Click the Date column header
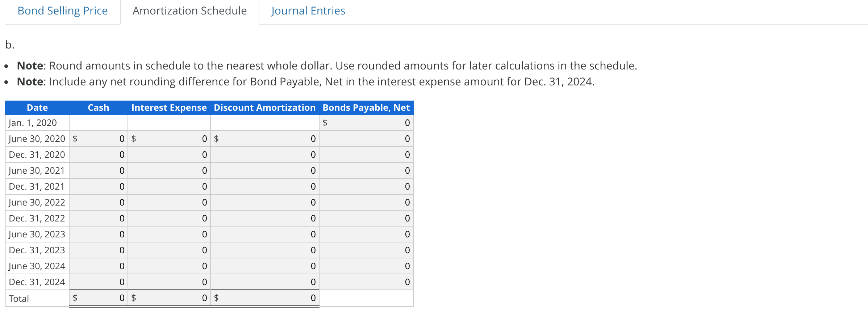Image resolution: width=868 pixels, height=317 pixels. pyautogui.click(x=37, y=107)
